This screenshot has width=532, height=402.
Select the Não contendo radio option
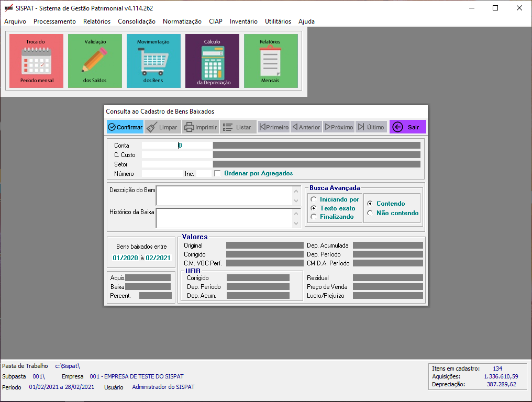pyautogui.click(x=370, y=213)
